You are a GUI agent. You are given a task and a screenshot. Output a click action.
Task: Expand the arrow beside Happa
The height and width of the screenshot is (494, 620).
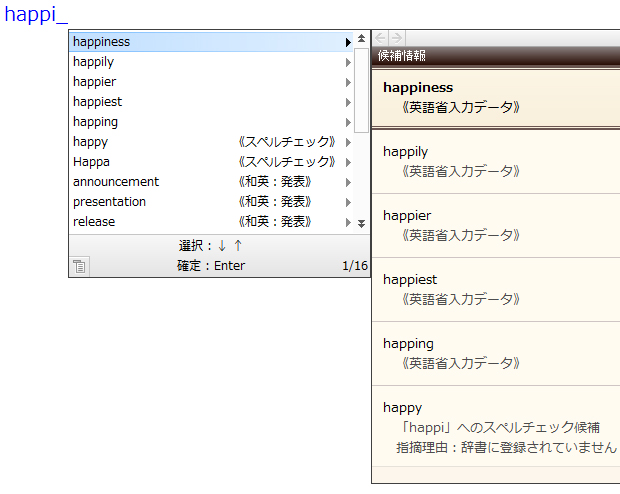(348, 162)
